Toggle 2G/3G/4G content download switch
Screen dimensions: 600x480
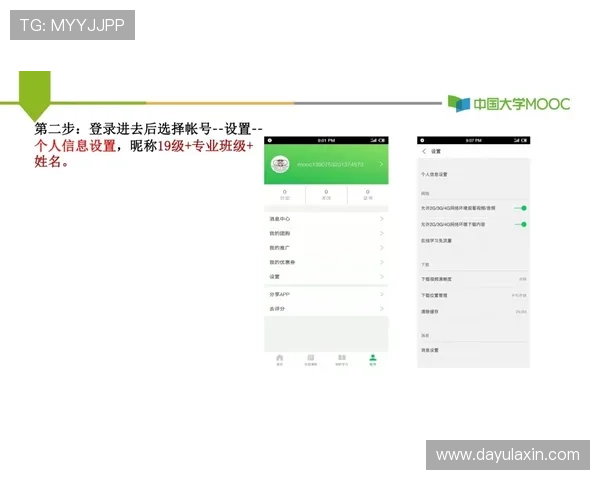pos(521,224)
